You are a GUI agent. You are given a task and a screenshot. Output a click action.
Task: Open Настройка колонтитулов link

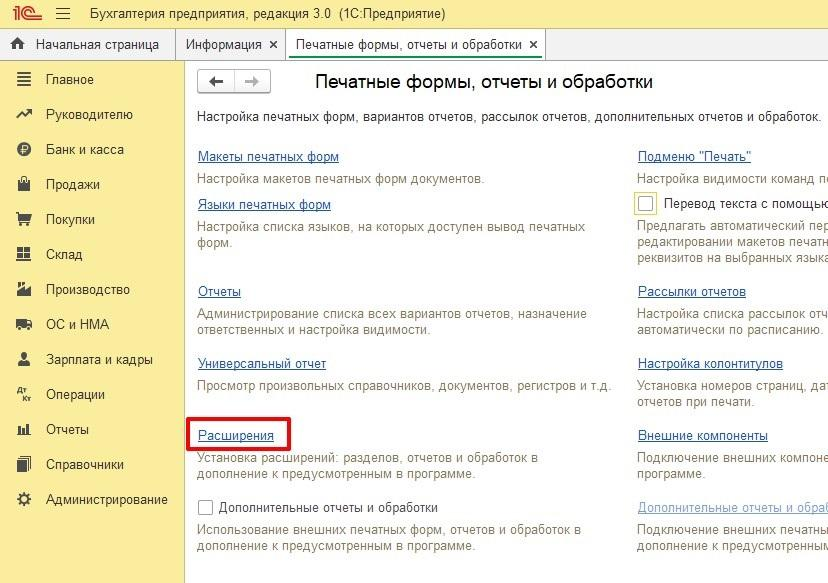point(710,363)
